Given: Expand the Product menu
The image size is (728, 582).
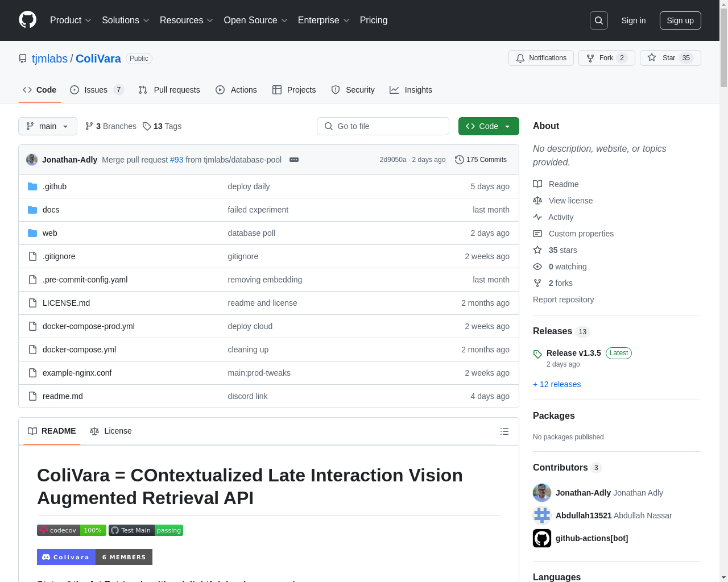Looking at the screenshot, I should click(x=71, y=20).
